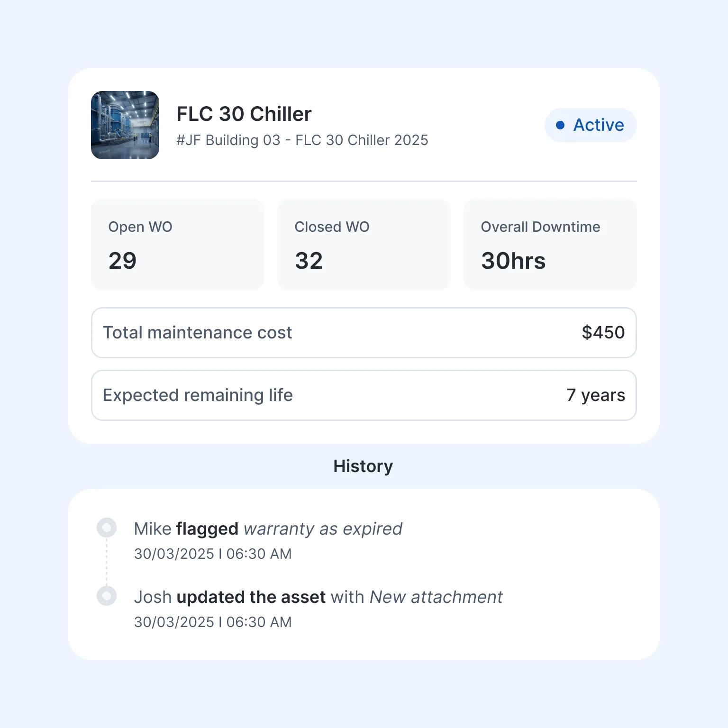728x728 pixels.
Task: Select the Total maintenance cost row
Action: coord(364,333)
